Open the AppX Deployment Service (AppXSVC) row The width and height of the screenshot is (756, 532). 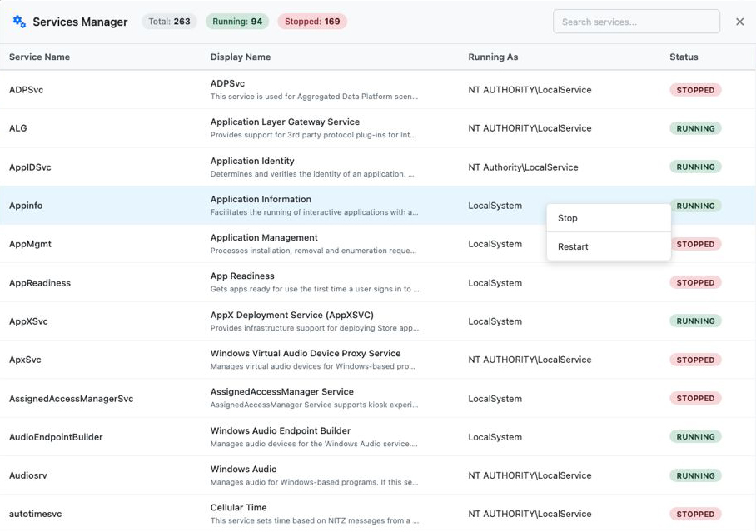click(x=291, y=316)
